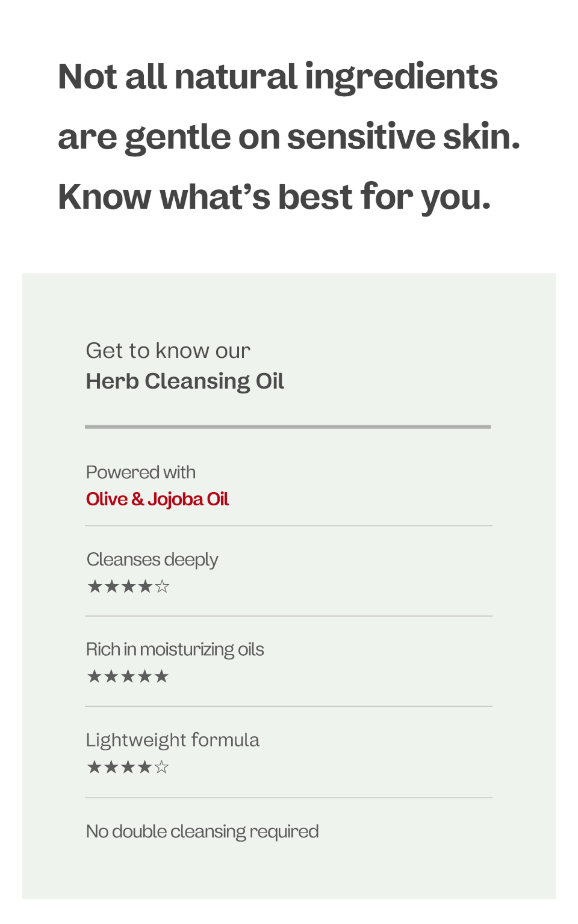Viewport: 578px width, 924px height.
Task: Click the middle star under Rich in moisturizing oils
Action: (x=128, y=677)
